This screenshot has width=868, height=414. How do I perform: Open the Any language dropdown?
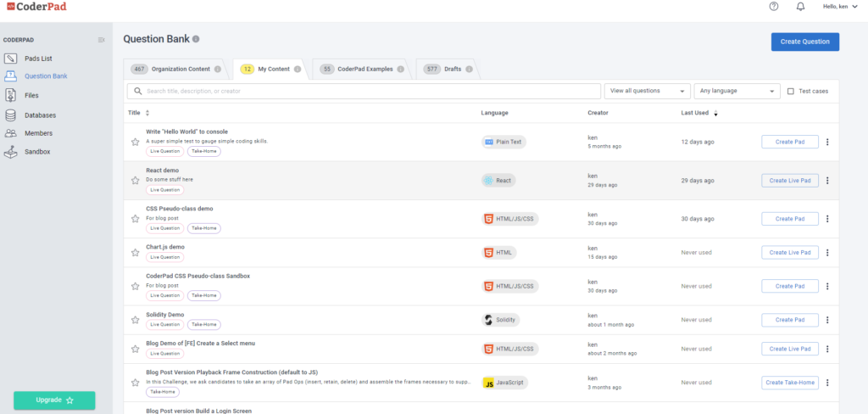coord(736,91)
